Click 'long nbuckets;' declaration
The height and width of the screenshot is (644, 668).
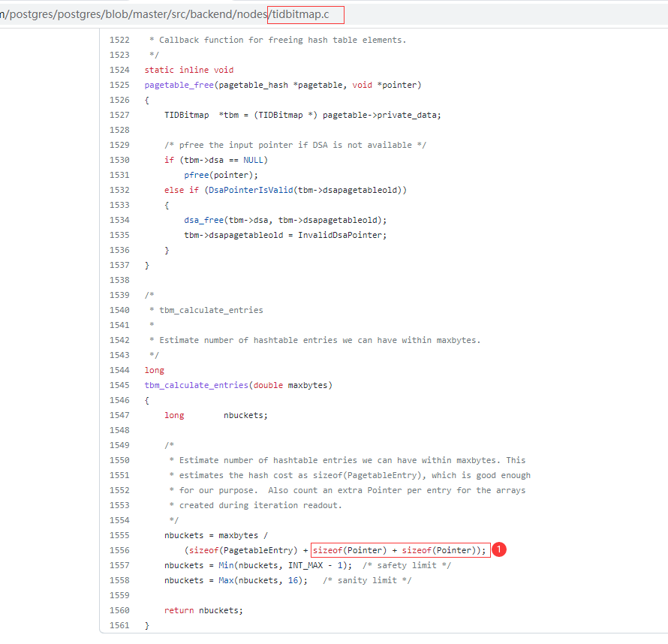point(216,415)
